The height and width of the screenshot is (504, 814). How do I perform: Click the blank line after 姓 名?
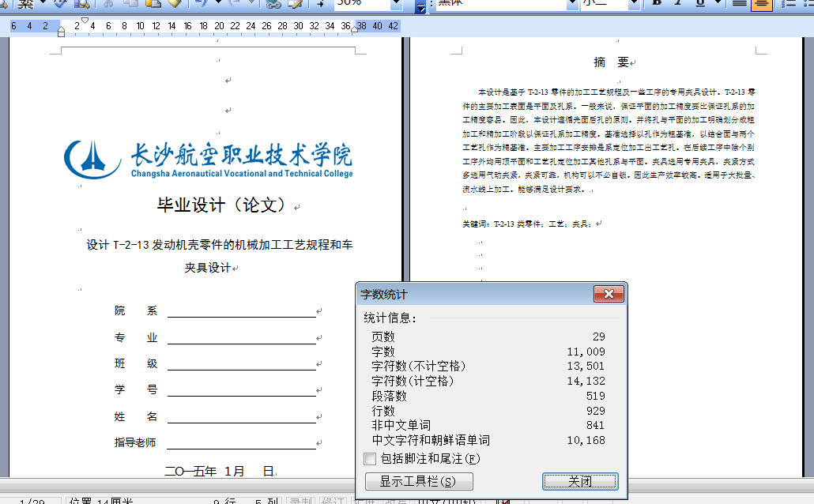(x=241, y=417)
